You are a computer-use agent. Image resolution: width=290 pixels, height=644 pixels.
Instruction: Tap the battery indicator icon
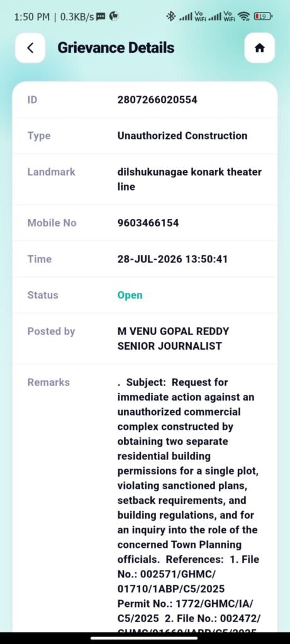coord(263,16)
